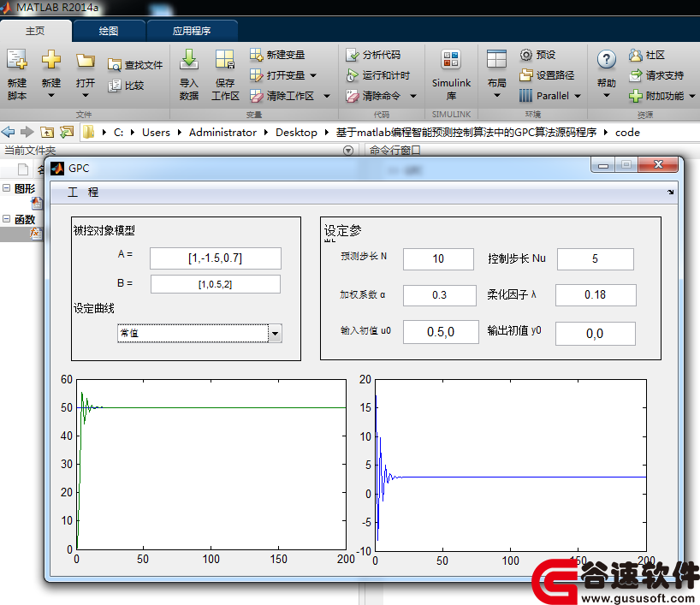Go up one folder level
Viewport: 700px width, 605px height.
(x=47, y=132)
